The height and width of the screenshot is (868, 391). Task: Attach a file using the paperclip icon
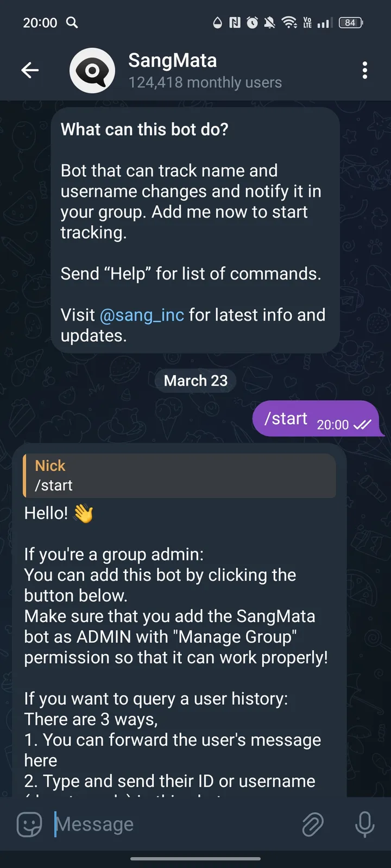[313, 824]
